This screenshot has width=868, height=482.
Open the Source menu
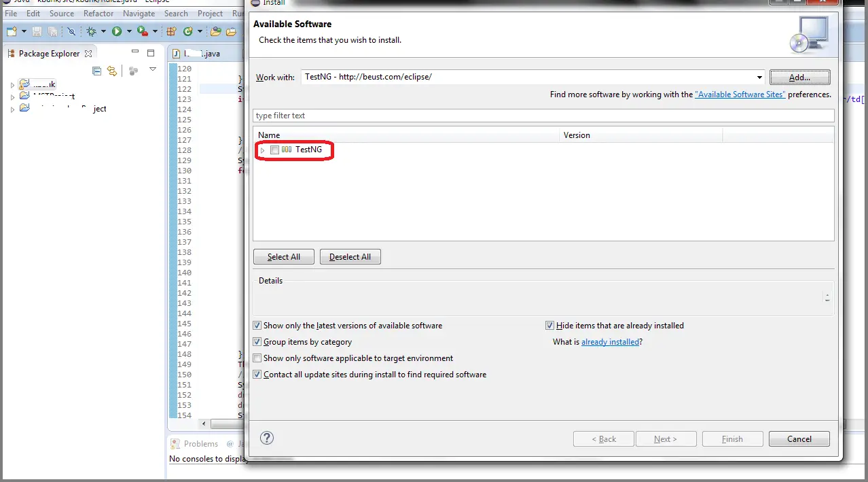pos(62,14)
